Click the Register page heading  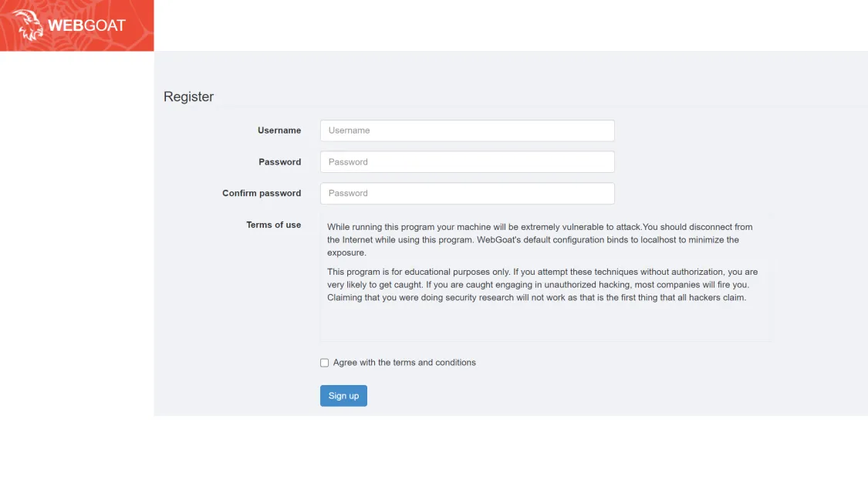(x=188, y=96)
